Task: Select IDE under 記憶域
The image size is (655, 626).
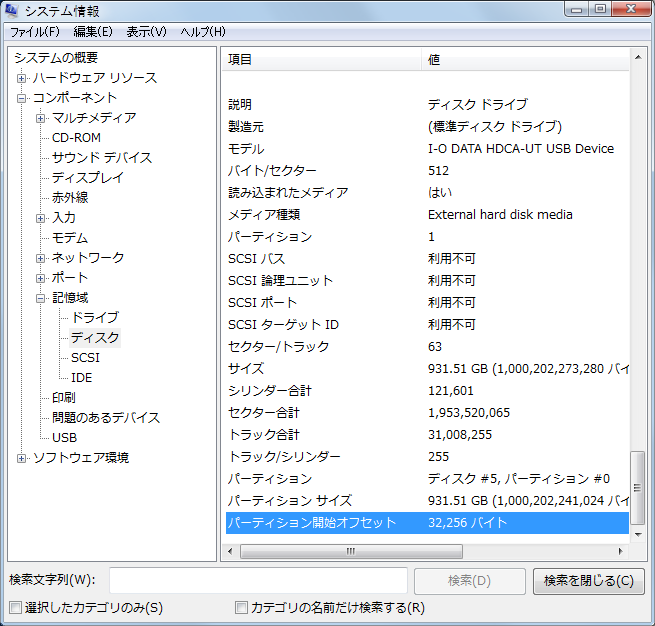Action: (x=81, y=378)
